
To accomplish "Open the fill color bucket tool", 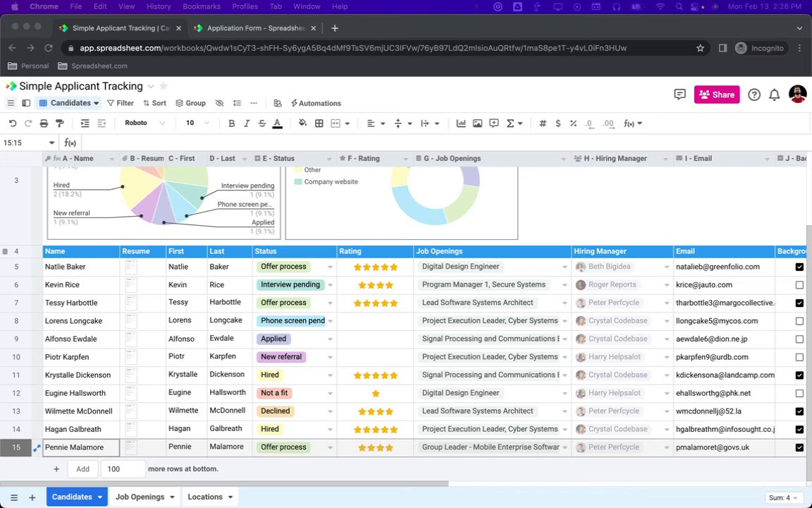I will click(x=302, y=123).
